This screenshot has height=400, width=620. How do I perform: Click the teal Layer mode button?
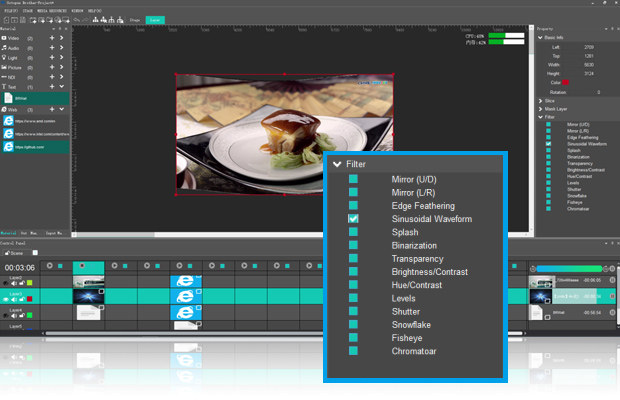[155, 20]
